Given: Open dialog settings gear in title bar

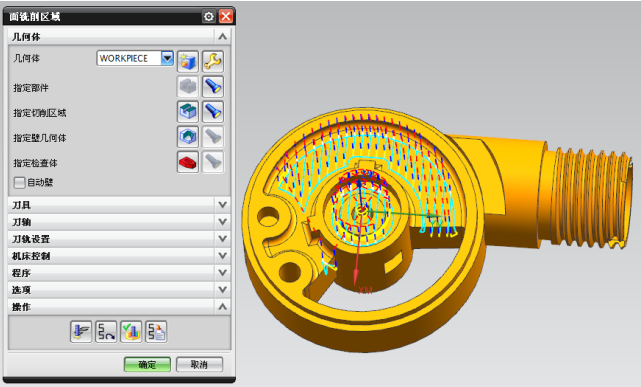Looking at the screenshot, I should pos(208,16).
